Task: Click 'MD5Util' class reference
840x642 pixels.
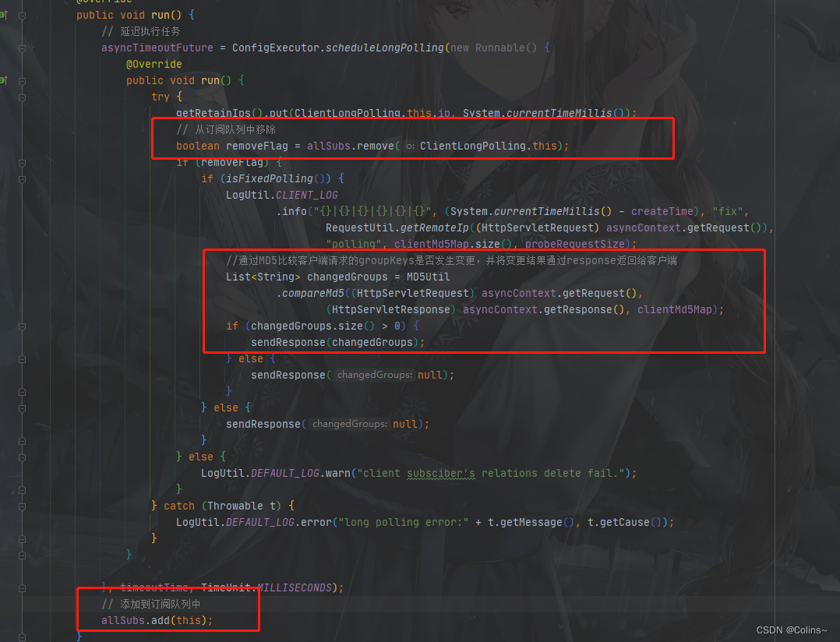Action: tap(428, 277)
